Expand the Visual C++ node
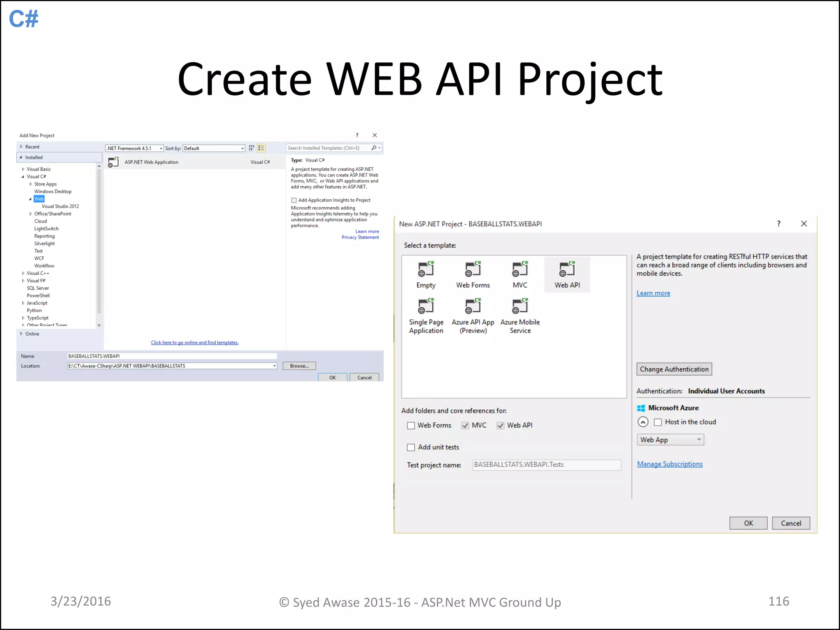The width and height of the screenshot is (840, 630). pos(23,273)
